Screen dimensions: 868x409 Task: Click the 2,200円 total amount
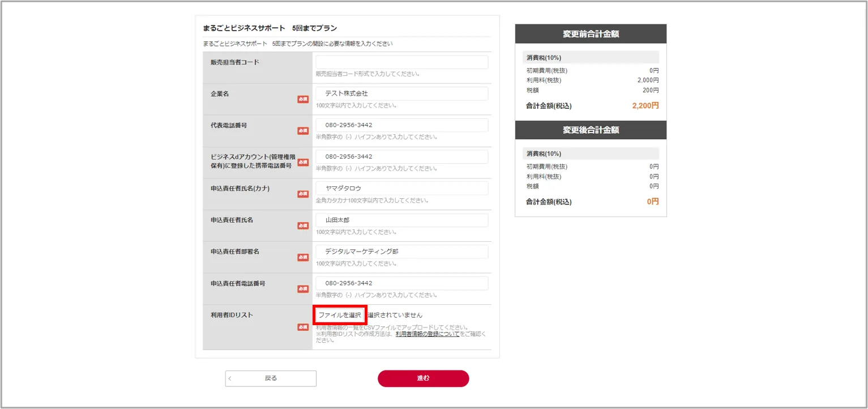[x=645, y=105]
